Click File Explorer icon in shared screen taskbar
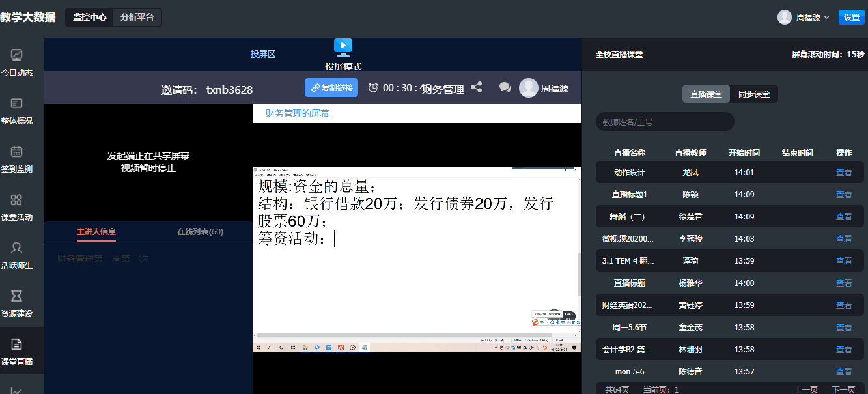Viewport: 868px width, 394px height. coord(304,348)
